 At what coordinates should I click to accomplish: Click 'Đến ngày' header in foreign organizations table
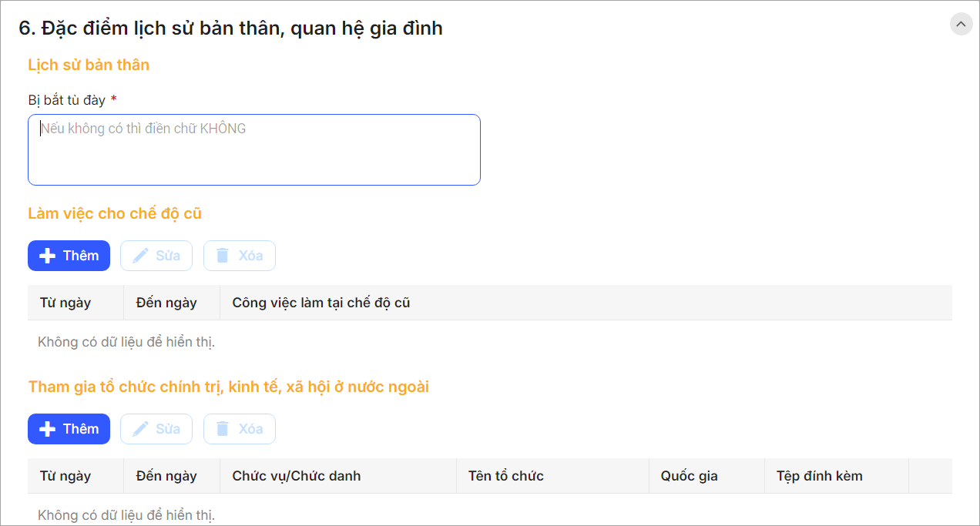point(166,476)
